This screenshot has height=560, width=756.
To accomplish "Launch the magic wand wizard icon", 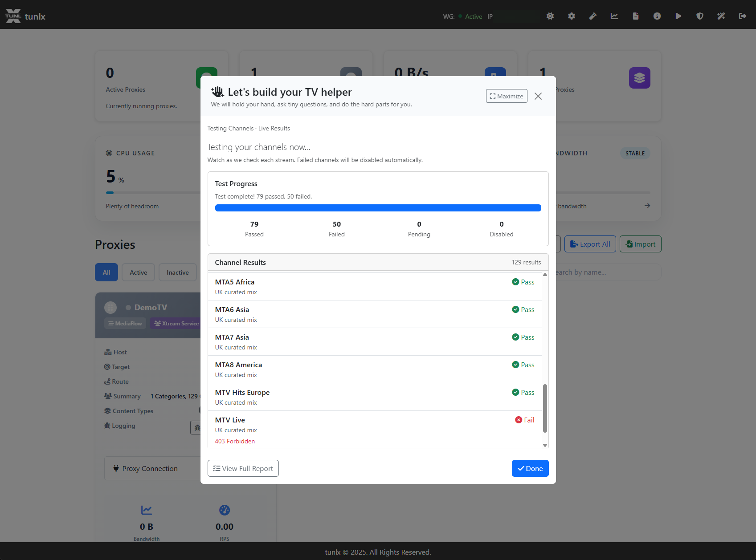I will (721, 16).
